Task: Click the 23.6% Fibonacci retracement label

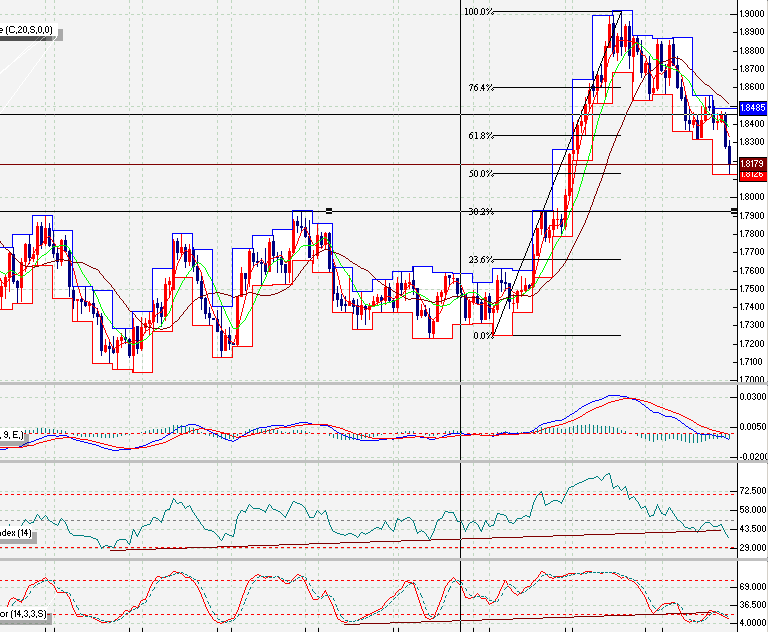Action: [x=481, y=260]
